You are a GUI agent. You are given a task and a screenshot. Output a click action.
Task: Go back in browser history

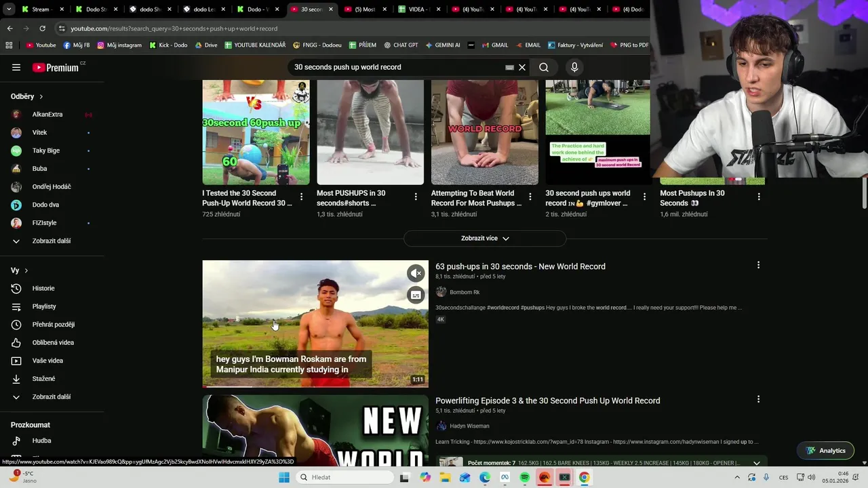tap(9, 28)
